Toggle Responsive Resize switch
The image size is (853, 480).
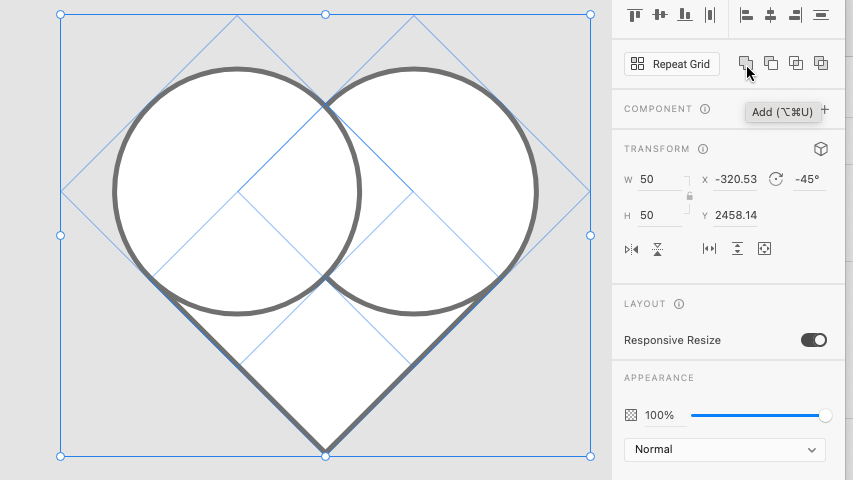(813, 340)
